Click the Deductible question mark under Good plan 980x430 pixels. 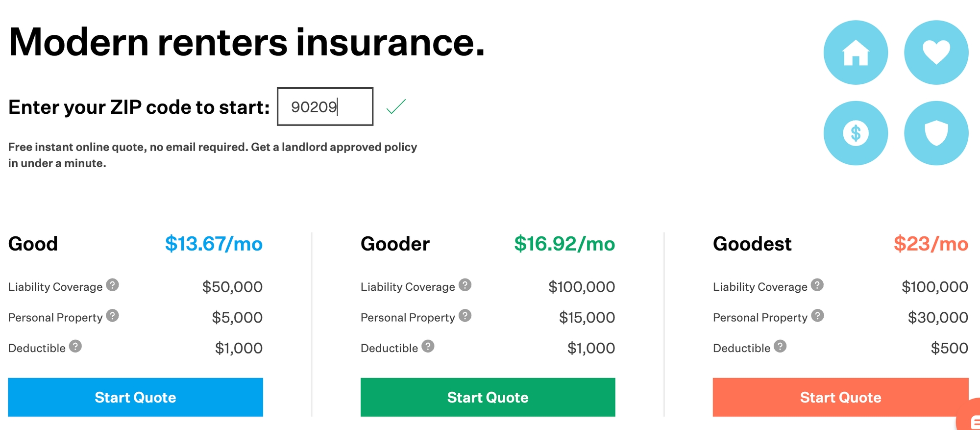[x=75, y=346]
